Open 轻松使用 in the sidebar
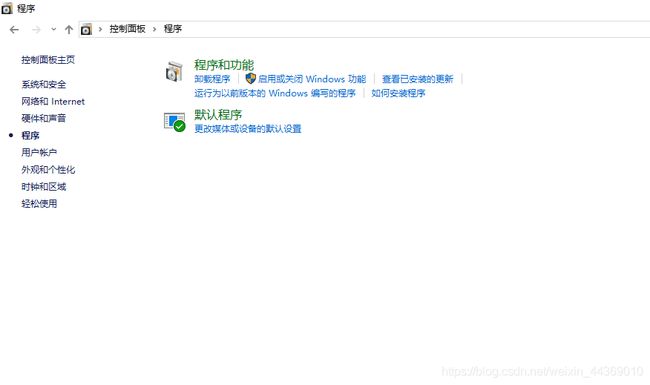 pyautogui.click(x=39, y=203)
